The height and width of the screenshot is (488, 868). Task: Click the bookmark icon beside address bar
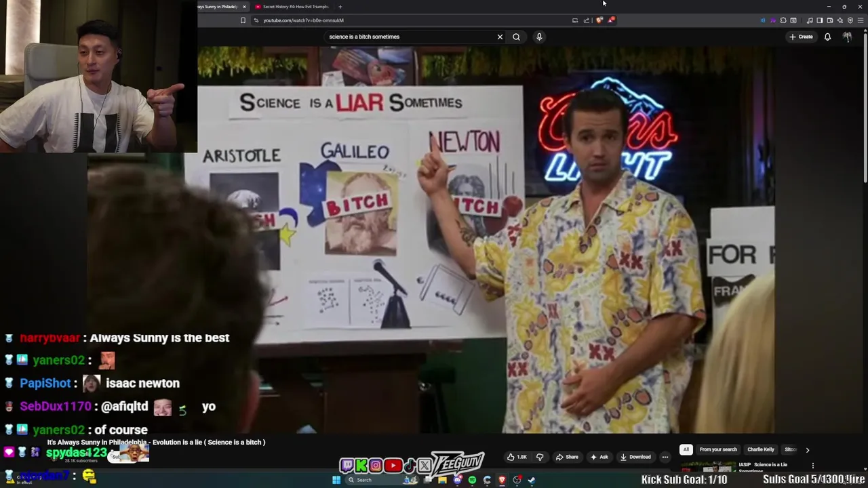pyautogui.click(x=243, y=20)
